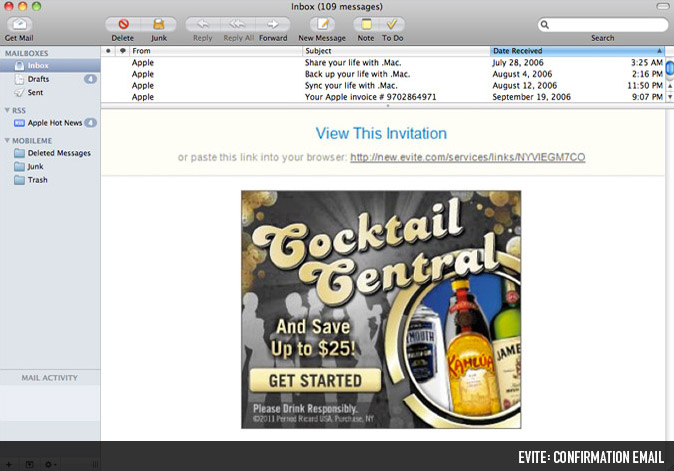Collapse the MOBILEME section

pos(7,141)
